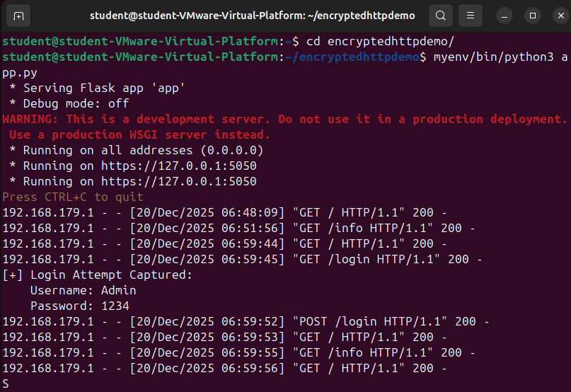Click the window title encryptedhttpdemo path

pos(253,15)
